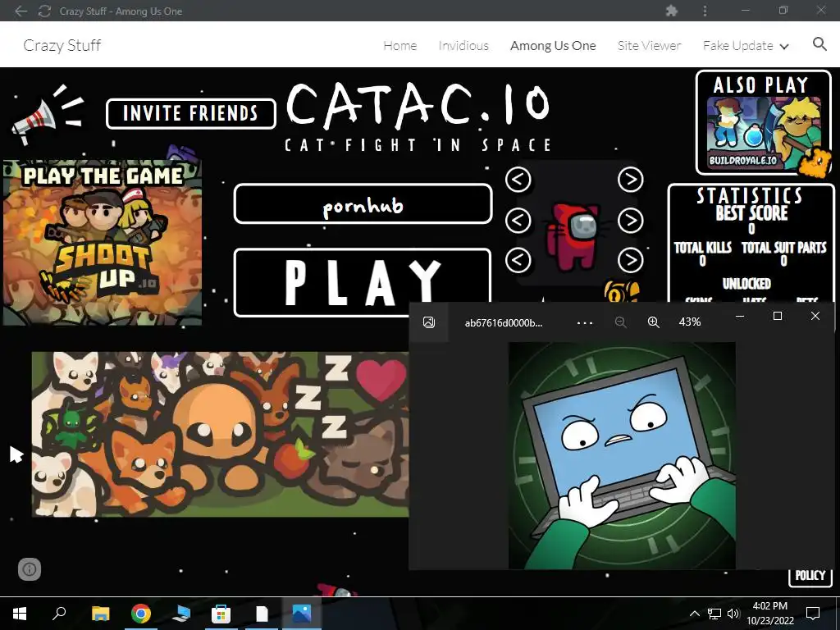Viewport: 840px width, 630px height.
Task: Select the Among Us One tab
Action: click(x=553, y=46)
